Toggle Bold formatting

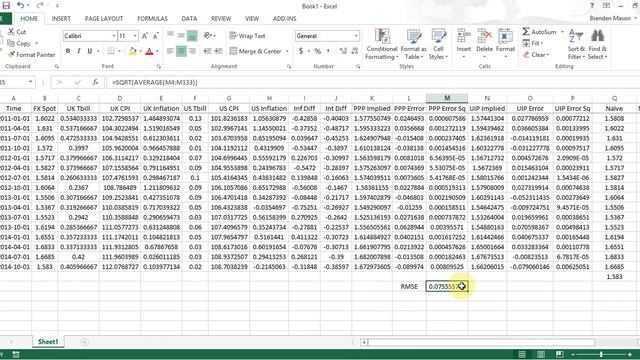[x=68, y=51]
